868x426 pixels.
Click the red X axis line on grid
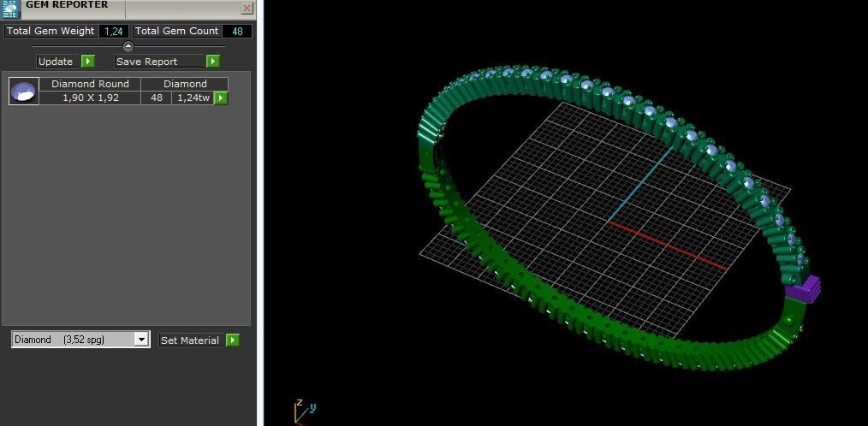(668, 246)
